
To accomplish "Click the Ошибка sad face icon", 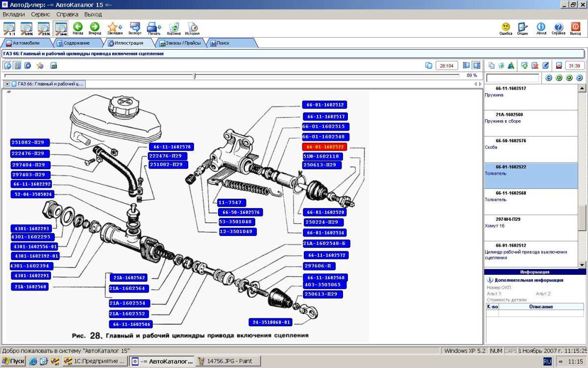I will pyautogui.click(x=506, y=28).
